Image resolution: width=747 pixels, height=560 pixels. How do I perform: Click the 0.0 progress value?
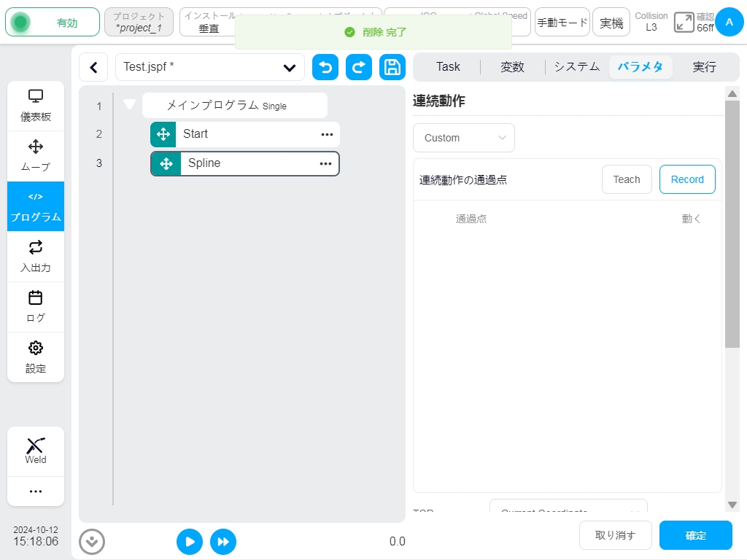pyautogui.click(x=398, y=542)
